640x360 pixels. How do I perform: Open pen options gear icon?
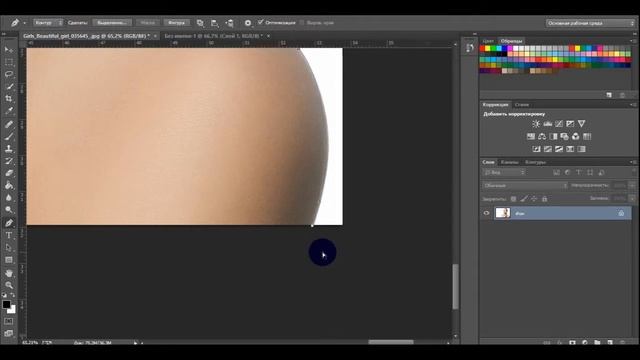point(248,23)
